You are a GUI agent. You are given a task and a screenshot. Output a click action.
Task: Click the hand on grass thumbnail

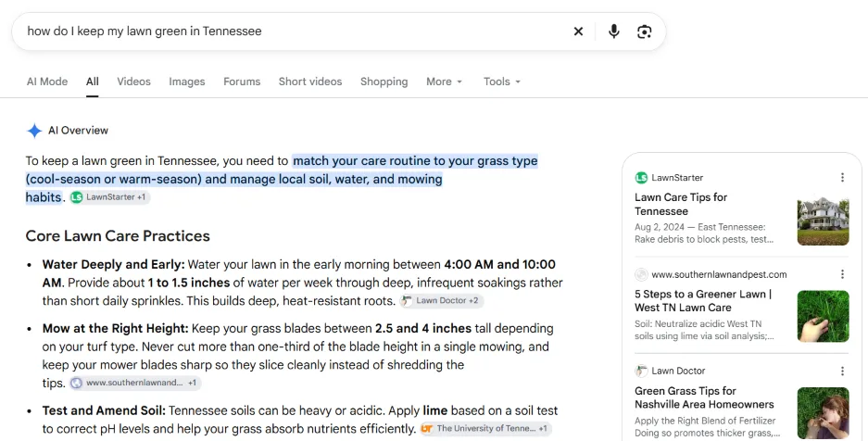coord(823,316)
